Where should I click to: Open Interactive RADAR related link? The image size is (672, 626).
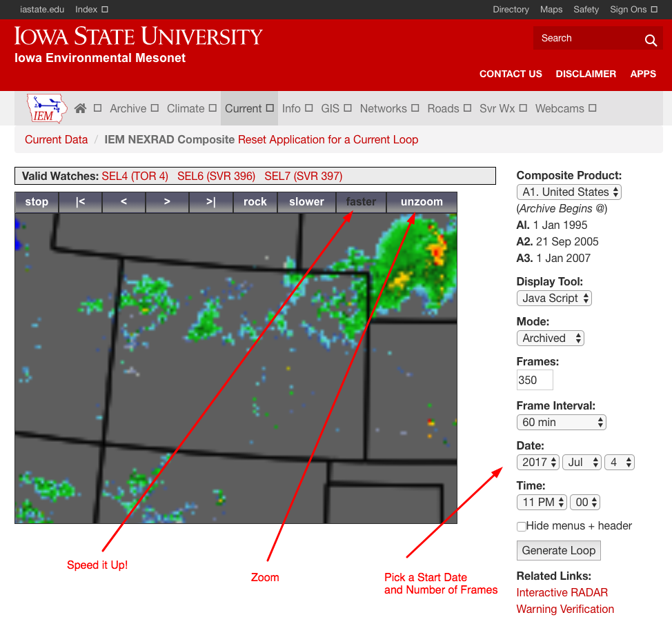click(562, 593)
